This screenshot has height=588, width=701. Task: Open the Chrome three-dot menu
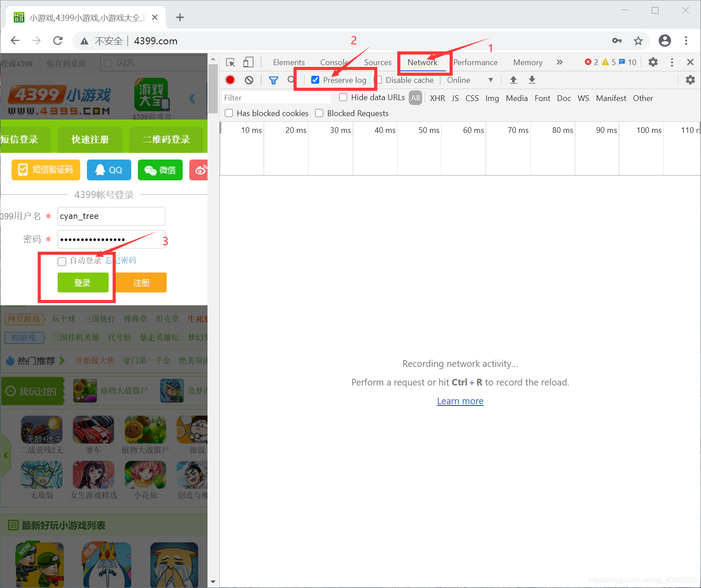[x=686, y=41]
